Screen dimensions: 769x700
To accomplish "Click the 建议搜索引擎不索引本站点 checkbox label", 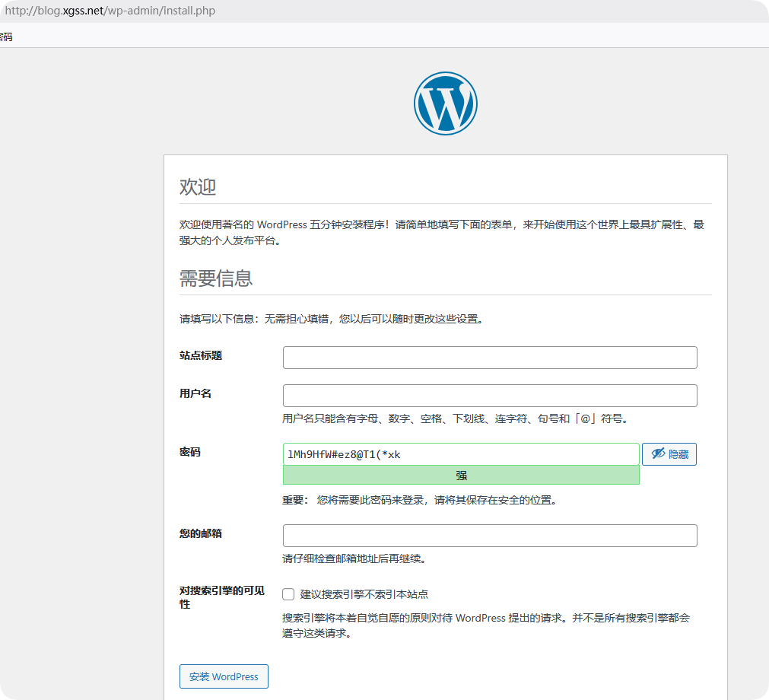I will pos(364,594).
